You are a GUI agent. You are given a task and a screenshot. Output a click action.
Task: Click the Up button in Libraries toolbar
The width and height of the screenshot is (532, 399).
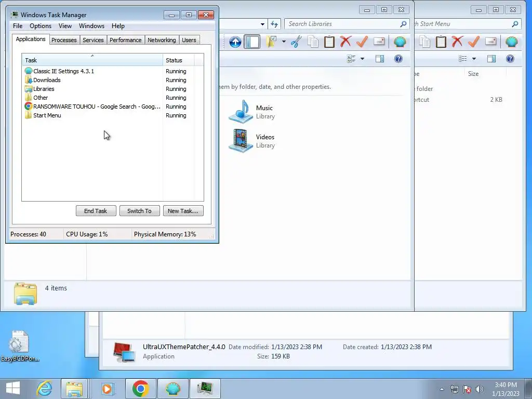(x=235, y=42)
